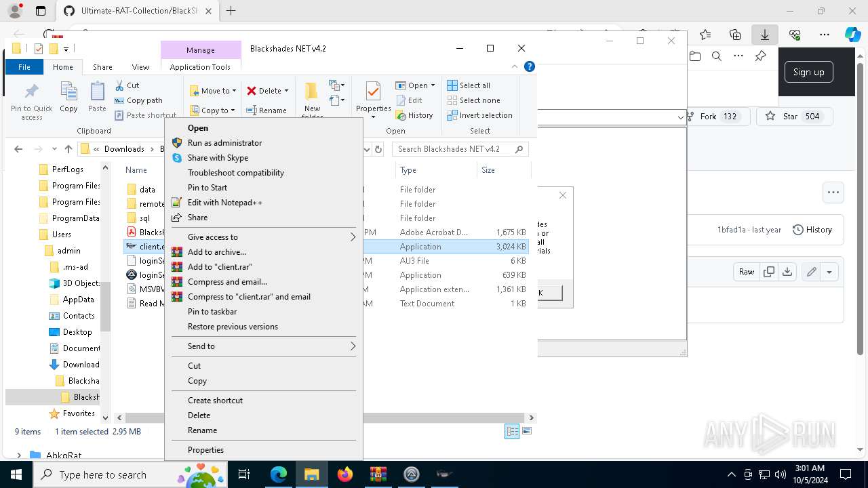Refresh the explorer folder view
Image resolution: width=868 pixels, height=488 pixels.
(x=378, y=149)
